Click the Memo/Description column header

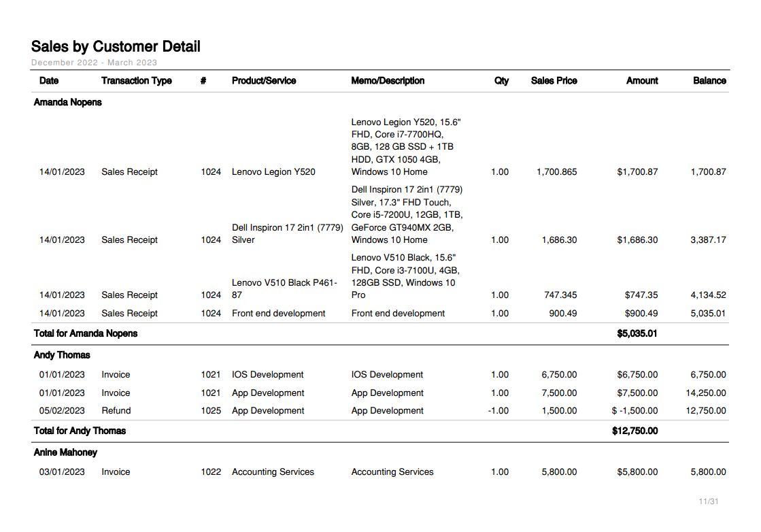point(388,81)
